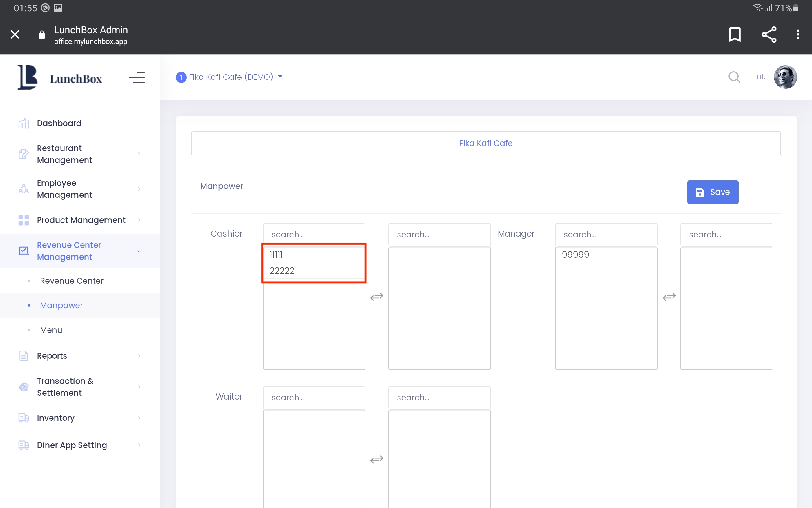Click the user profile avatar

click(x=785, y=77)
